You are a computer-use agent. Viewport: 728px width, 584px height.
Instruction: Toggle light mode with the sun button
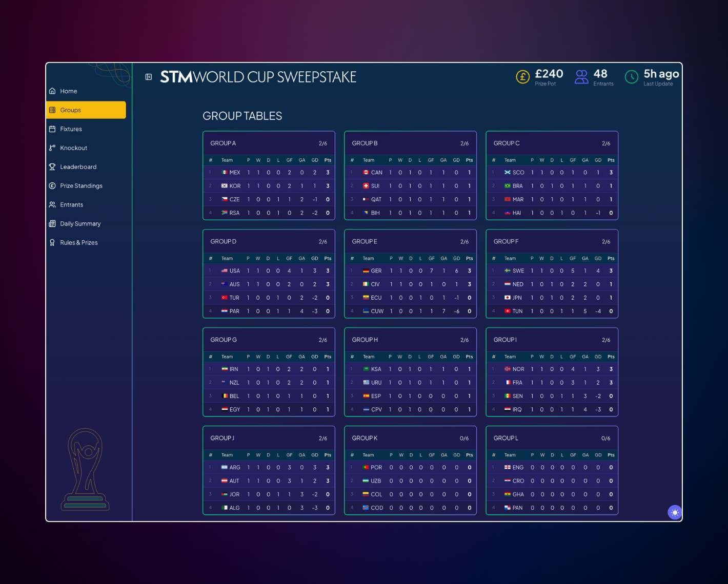675,512
